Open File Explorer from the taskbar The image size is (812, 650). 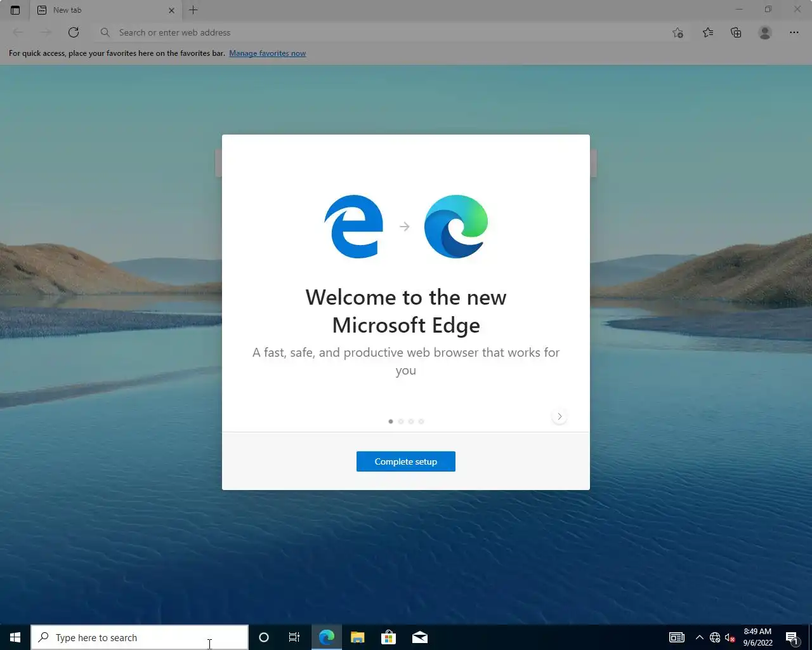(358, 637)
